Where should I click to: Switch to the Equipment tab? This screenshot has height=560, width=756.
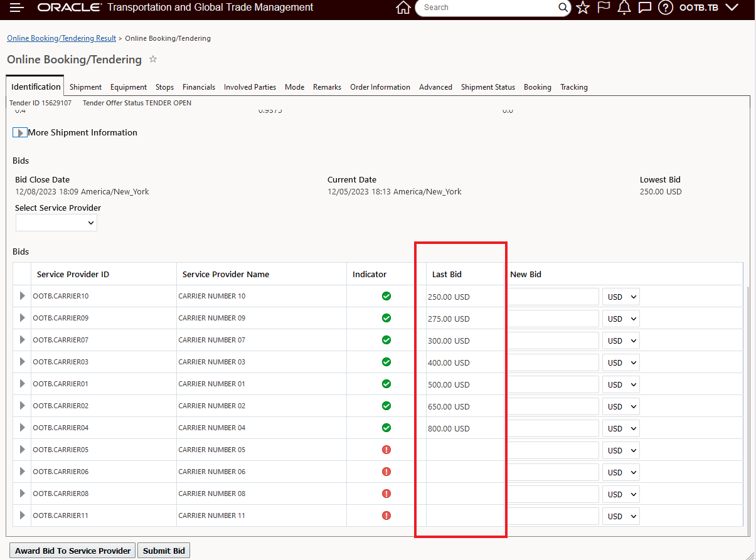tap(129, 87)
